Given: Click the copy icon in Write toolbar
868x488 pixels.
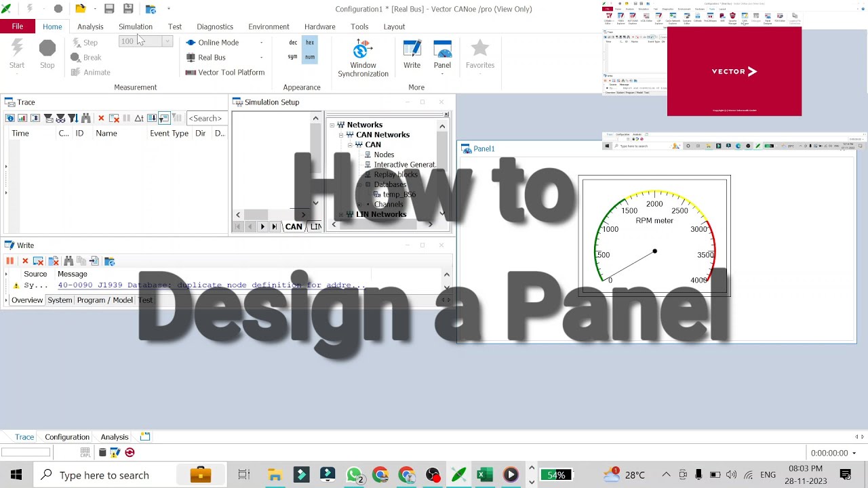Looking at the screenshot, I should point(81,261).
